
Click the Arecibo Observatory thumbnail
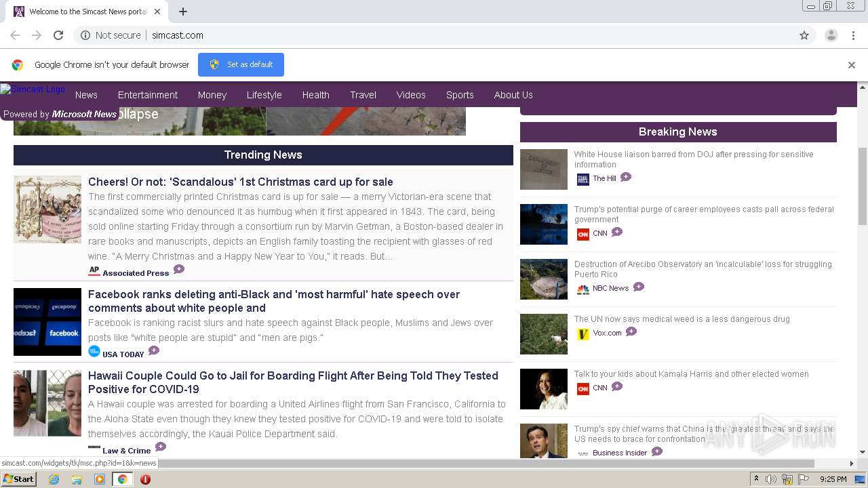click(544, 279)
